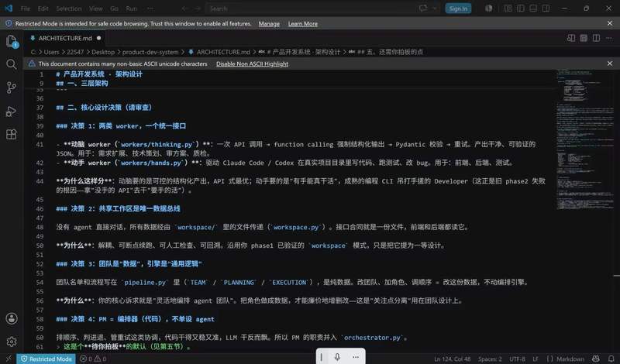Open the Extensions view
Viewport: 620px width, 364px height.
click(12, 135)
